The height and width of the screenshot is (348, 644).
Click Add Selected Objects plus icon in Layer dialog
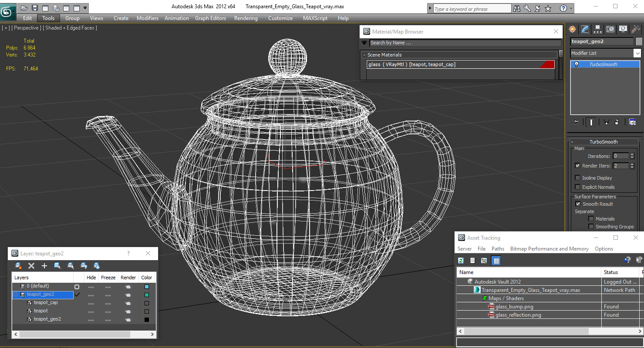pyautogui.click(x=44, y=265)
